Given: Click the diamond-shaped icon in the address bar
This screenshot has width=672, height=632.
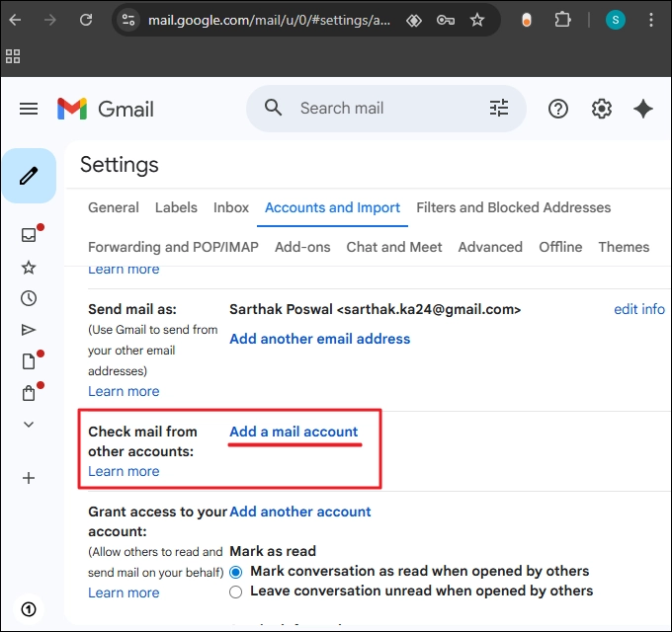Looking at the screenshot, I should pos(413,20).
